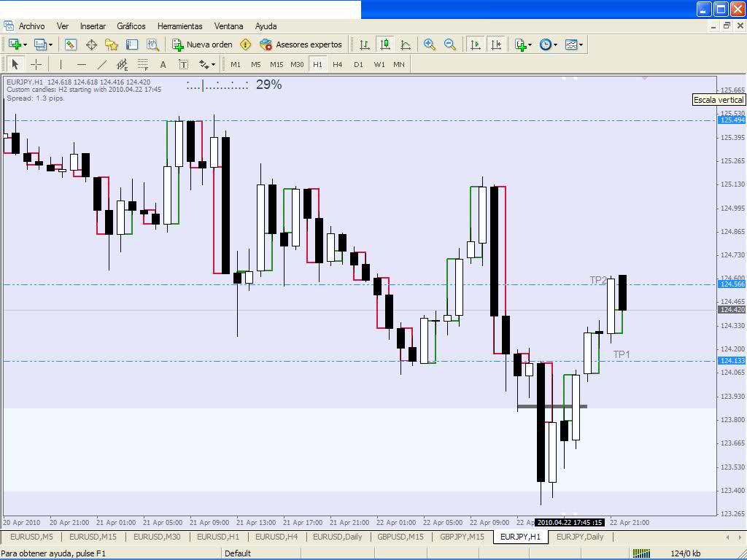Set timeframe to H4
The height and width of the screenshot is (560, 747).
(x=338, y=64)
